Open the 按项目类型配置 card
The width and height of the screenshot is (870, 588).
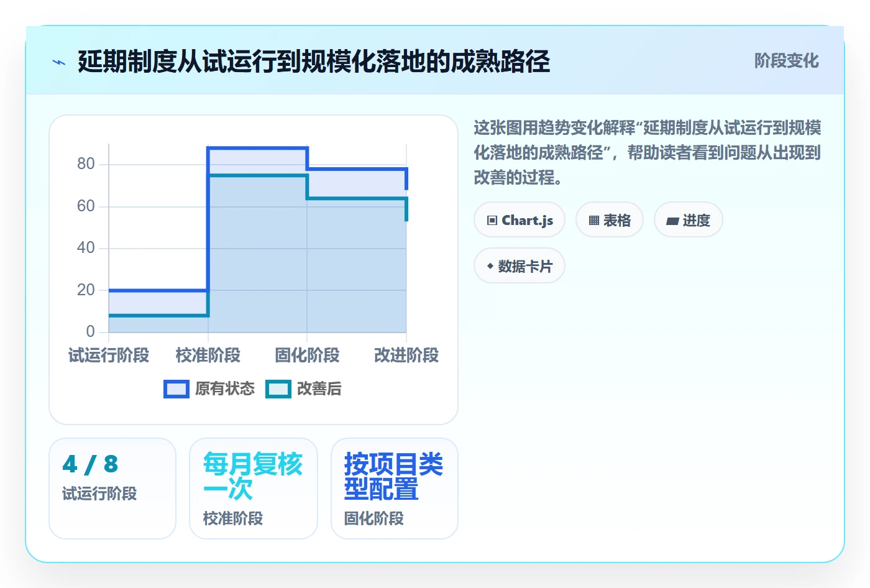point(395,489)
